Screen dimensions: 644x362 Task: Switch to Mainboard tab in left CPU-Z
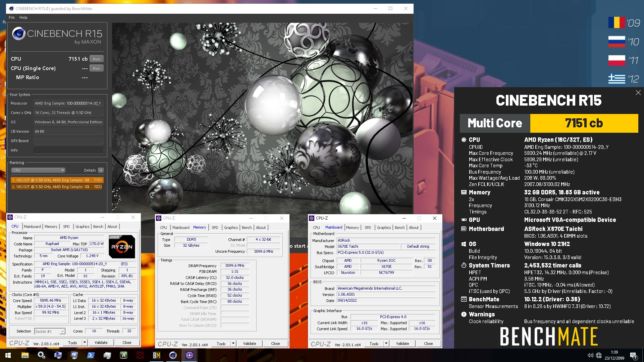point(32,227)
